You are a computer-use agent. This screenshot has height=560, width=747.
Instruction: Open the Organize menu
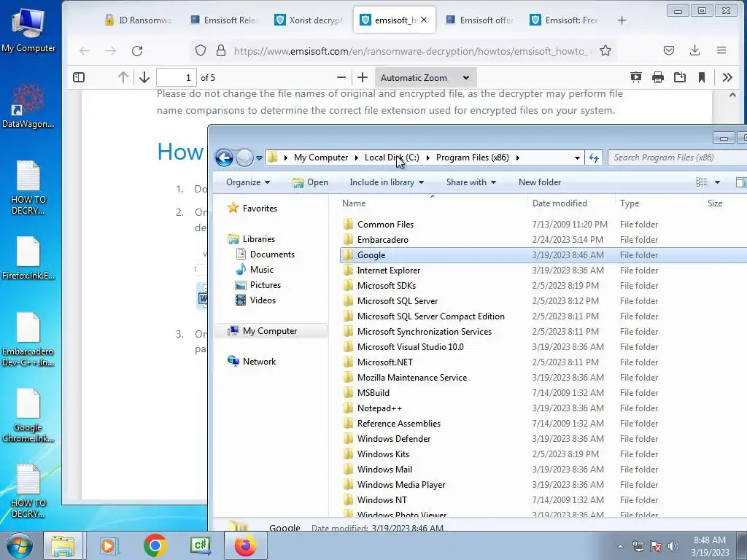(248, 182)
